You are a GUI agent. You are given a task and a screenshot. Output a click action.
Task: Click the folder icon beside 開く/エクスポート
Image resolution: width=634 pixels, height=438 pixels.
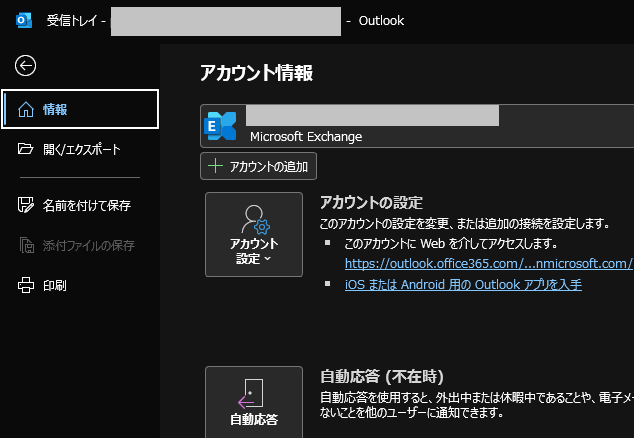coord(25,149)
